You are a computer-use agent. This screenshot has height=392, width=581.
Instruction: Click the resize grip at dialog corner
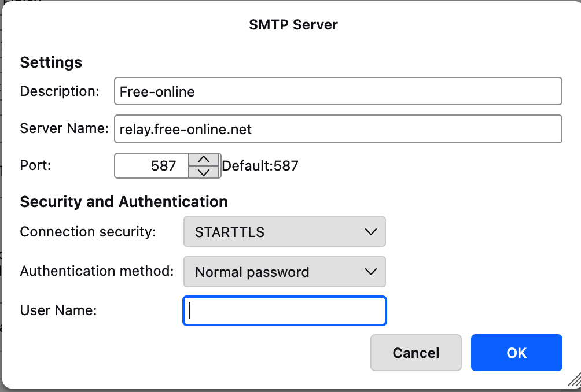573,380
